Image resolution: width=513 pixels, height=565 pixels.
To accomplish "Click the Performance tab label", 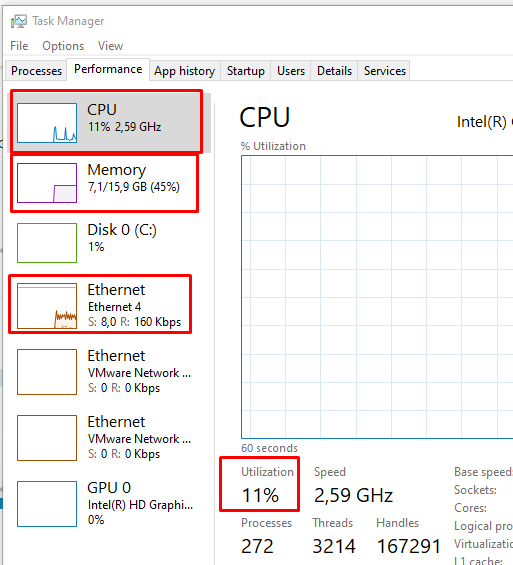I will click(108, 69).
